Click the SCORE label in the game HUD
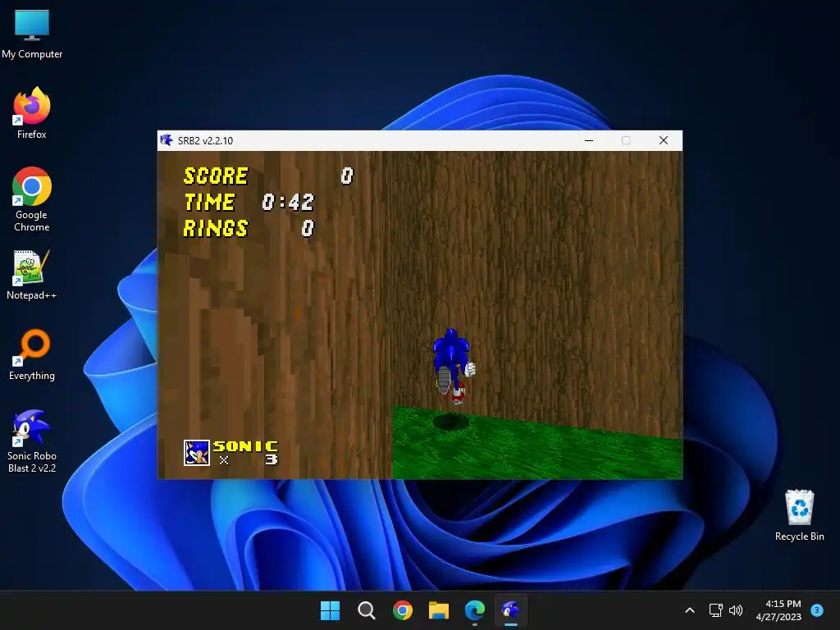The height and width of the screenshot is (630, 840). (x=216, y=176)
